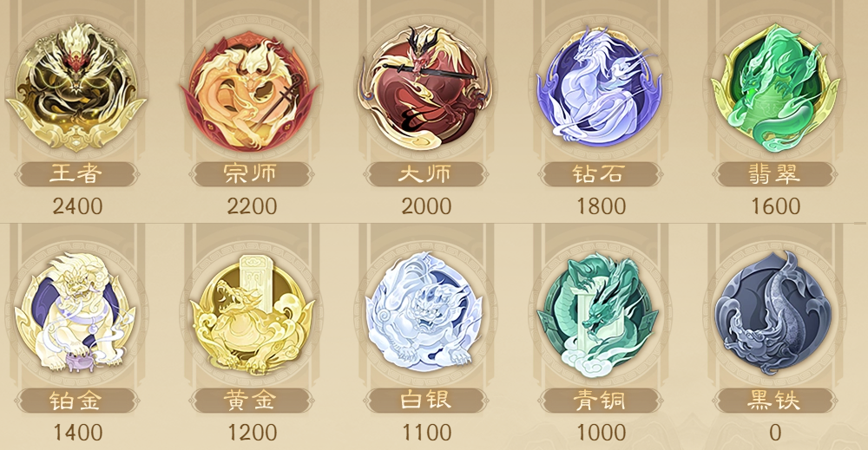Image resolution: width=868 pixels, height=450 pixels.
Task: Click the 0 score under 黑铁
Action: click(x=775, y=433)
